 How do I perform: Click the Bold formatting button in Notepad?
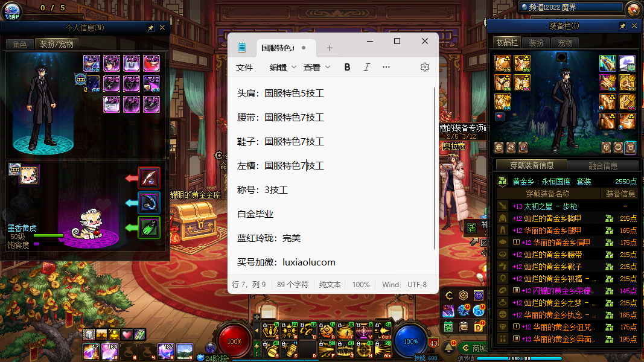pos(347,67)
